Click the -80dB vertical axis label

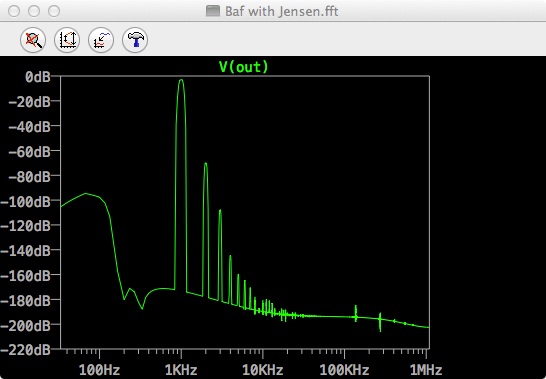click(29, 176)
